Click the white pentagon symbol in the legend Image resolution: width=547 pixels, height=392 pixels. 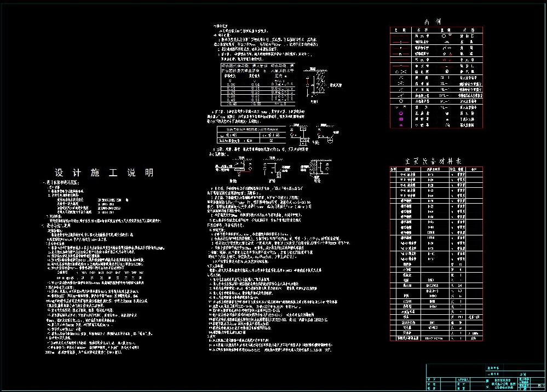coord(401,101)
